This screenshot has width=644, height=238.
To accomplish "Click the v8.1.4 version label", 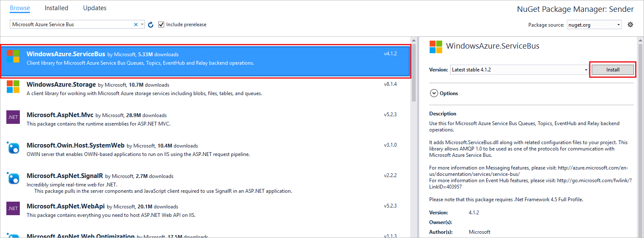I will click(390, 84).
